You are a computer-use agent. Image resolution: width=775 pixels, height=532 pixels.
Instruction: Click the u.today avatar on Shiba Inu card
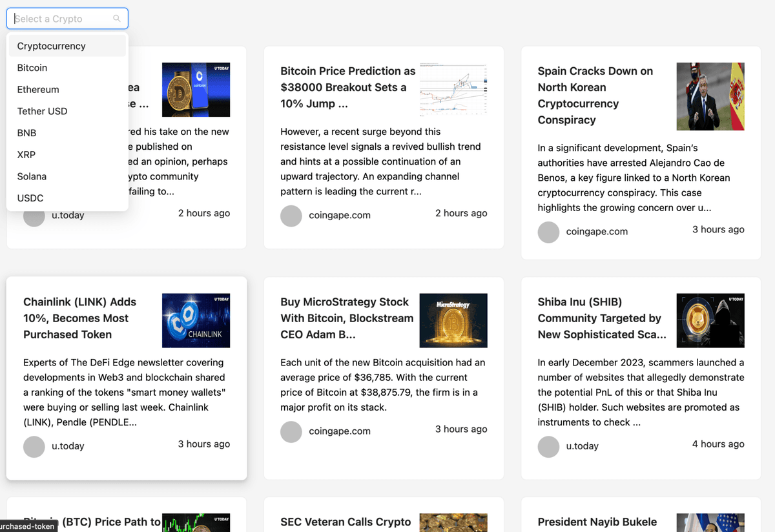pyautogui.click(x=549, y=447)
